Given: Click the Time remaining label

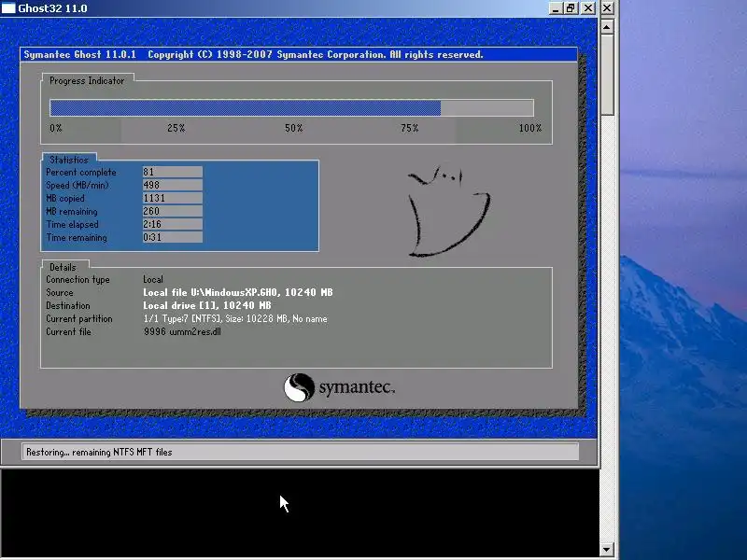Looking at the screenshot, I should (x=77, y=237).
